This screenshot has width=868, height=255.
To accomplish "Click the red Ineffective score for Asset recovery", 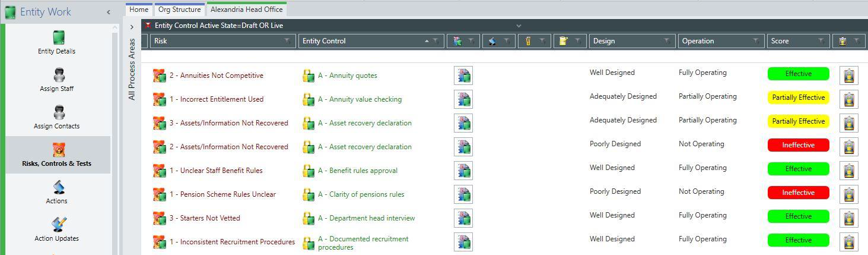I will click(x=798, y=145).
